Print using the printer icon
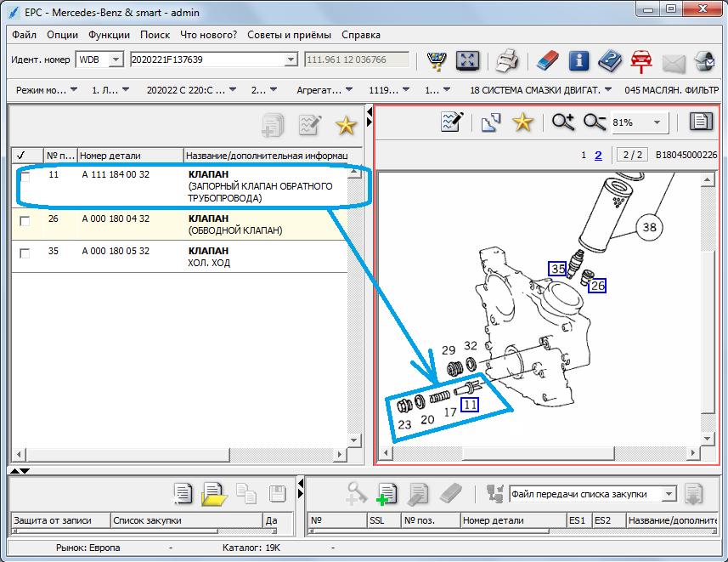The width and height of the screenshot is (728, 562). pyautogui.click(x=507, y=61)
